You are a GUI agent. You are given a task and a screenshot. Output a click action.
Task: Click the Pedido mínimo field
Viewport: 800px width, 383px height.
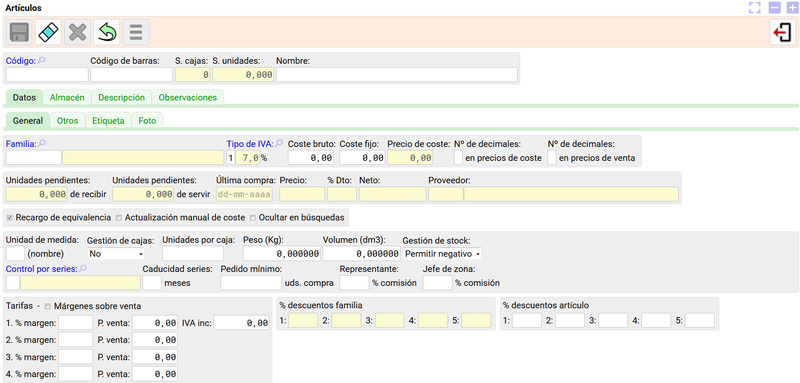pos(251,283)
